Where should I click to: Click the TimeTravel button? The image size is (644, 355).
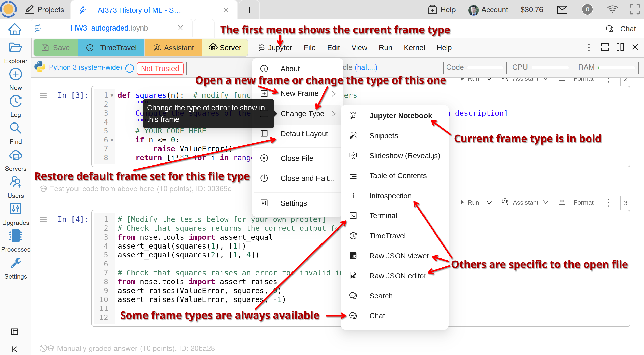point(111,48)
